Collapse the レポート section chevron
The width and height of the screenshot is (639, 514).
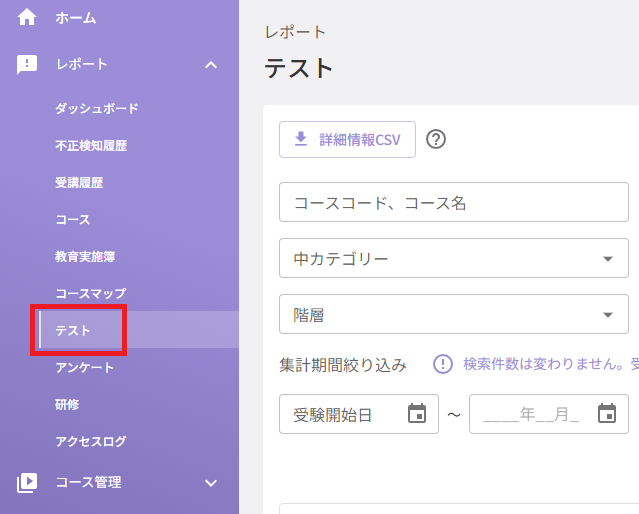tap(211, 65)
